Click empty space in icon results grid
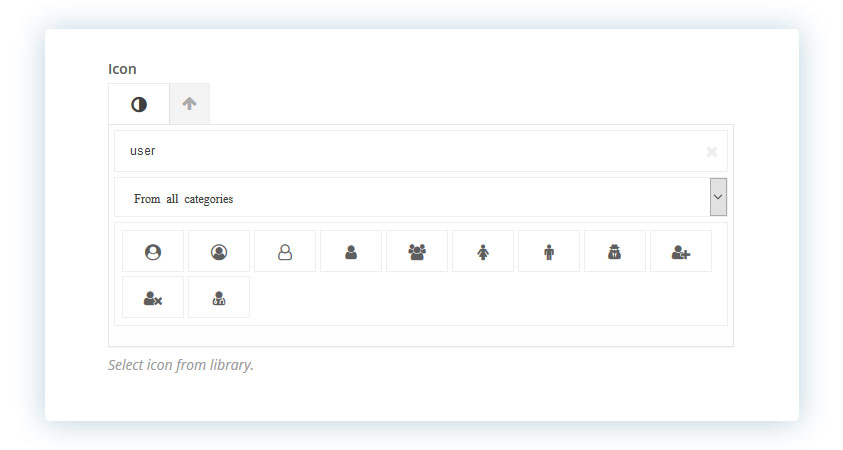The width and height of the screenshot is (843, 450). point(484,297)
